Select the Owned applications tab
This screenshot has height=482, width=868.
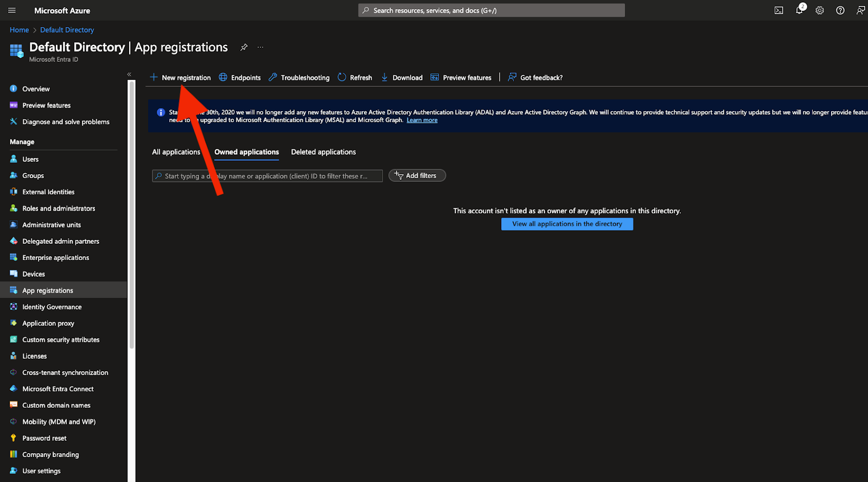[247, 152]
